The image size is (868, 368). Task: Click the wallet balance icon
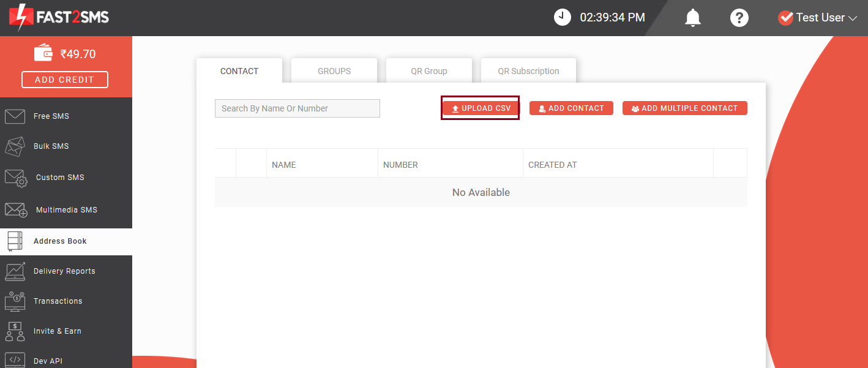click(43, 53)
